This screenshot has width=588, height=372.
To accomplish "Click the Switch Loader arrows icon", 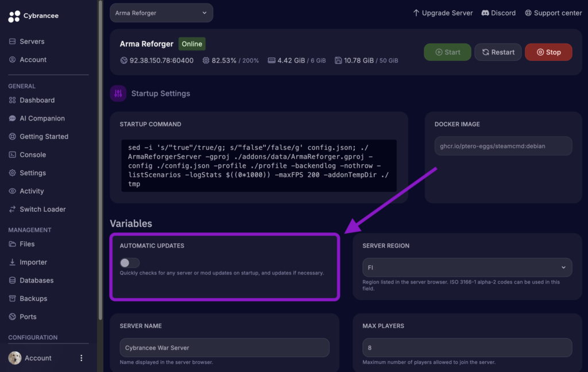I will [x=13, y=209].
